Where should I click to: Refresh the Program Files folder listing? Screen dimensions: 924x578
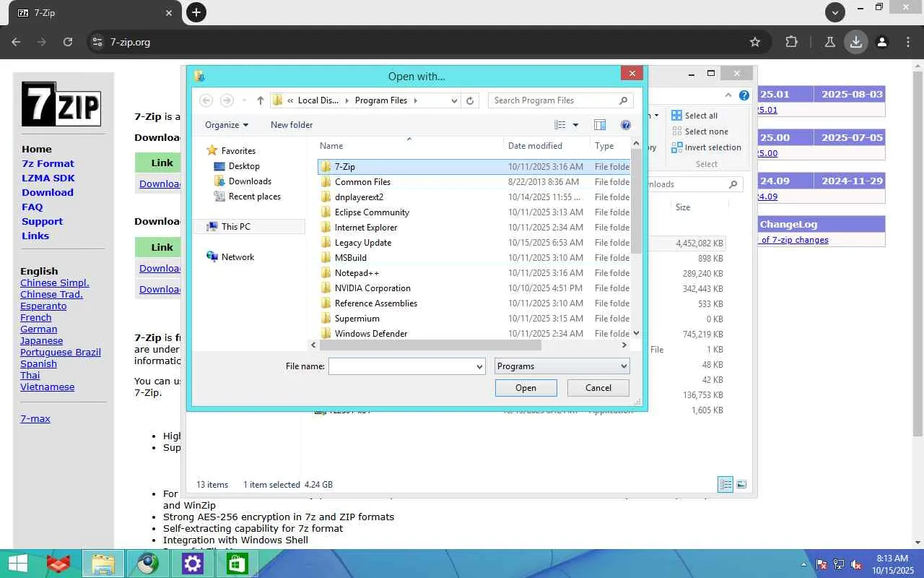click(x=470, y=100)
